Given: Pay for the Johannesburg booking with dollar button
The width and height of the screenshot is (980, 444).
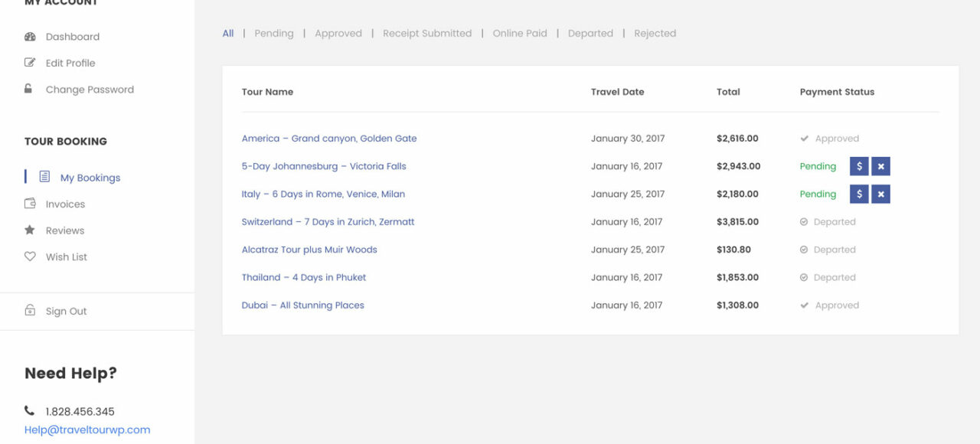Looking at the screenshot, I should coord(859,166).
